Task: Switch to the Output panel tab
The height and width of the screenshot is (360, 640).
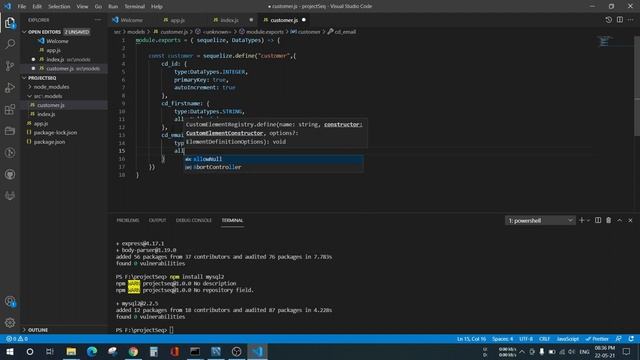Action: pos(157,220)
